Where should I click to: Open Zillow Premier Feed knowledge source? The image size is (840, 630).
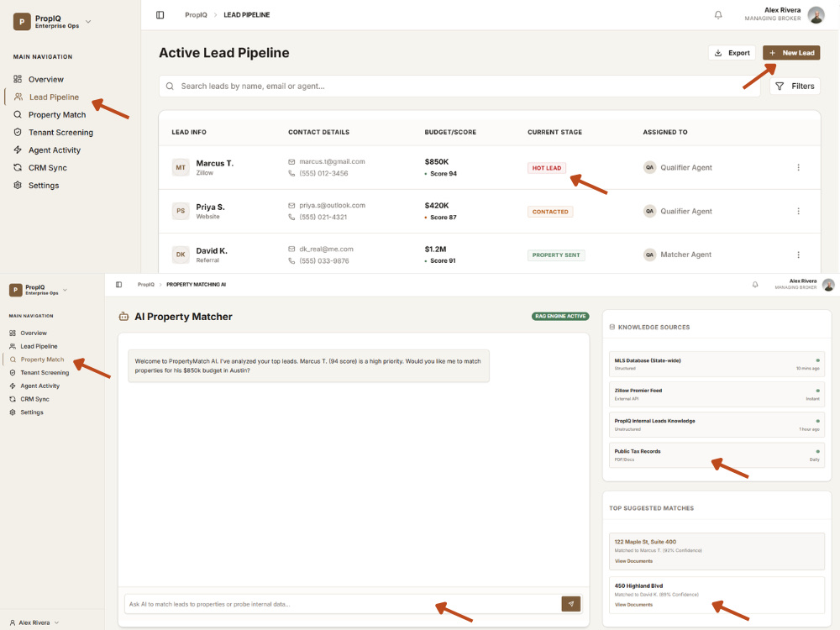tap(717, 394)
